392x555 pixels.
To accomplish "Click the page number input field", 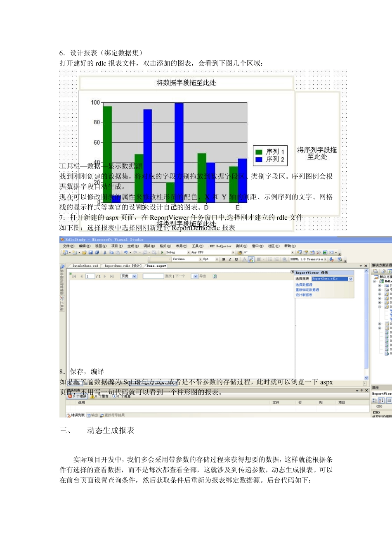I will (x=90, y=276).
